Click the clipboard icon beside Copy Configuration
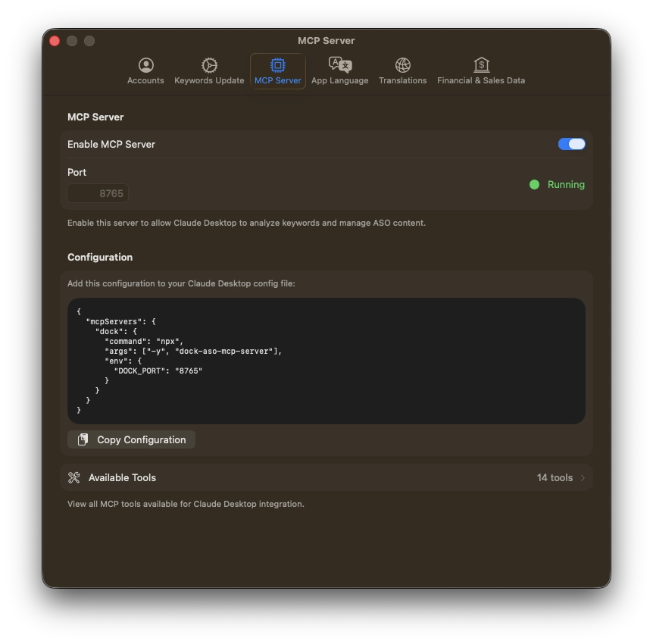This screenshot has height=644, width=653. pyautogui.click(x=83, y=439)
